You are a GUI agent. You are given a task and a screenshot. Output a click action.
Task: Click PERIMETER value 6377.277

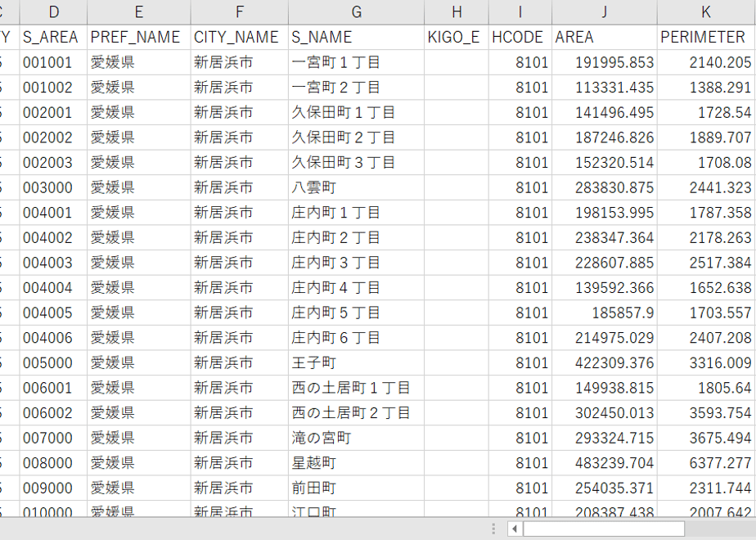[706, 463]
